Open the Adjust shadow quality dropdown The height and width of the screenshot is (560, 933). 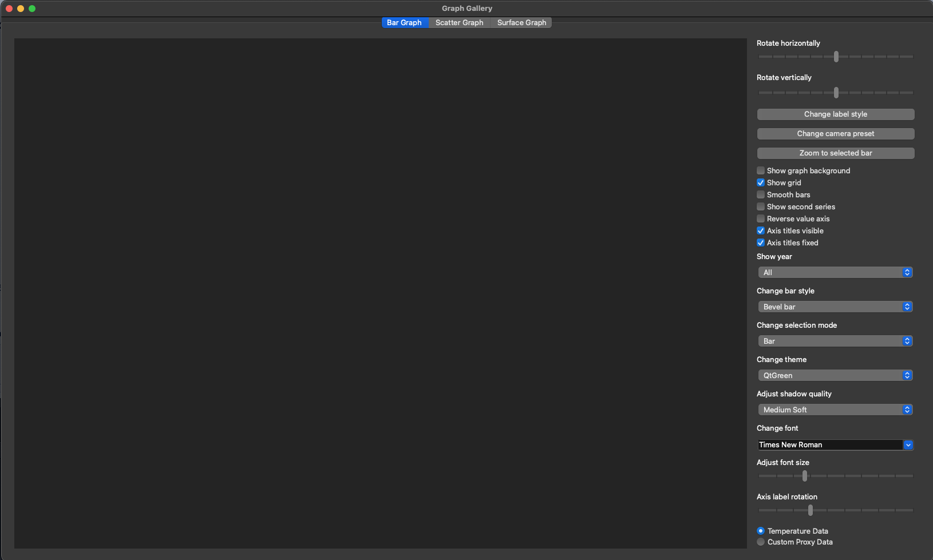pos(835,410)
